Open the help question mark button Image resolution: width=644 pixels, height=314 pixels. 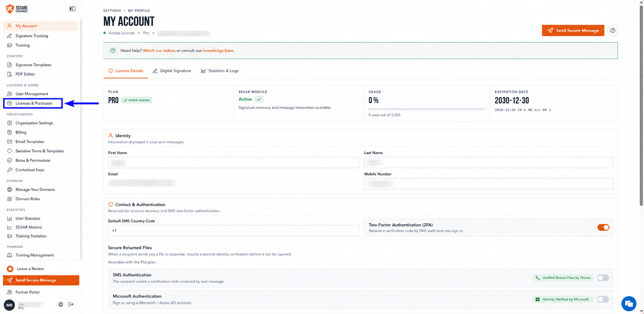(613, 31)
